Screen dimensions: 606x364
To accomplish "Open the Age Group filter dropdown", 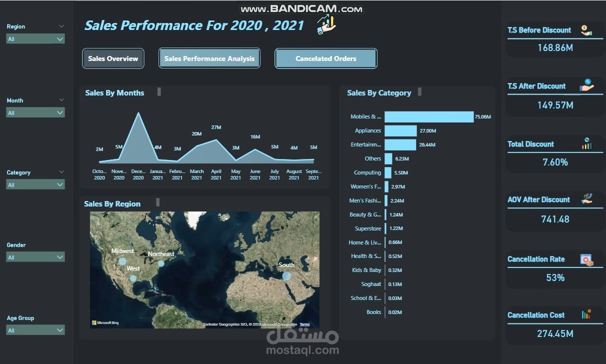I will pyautogui.click(x=61, y=329).
